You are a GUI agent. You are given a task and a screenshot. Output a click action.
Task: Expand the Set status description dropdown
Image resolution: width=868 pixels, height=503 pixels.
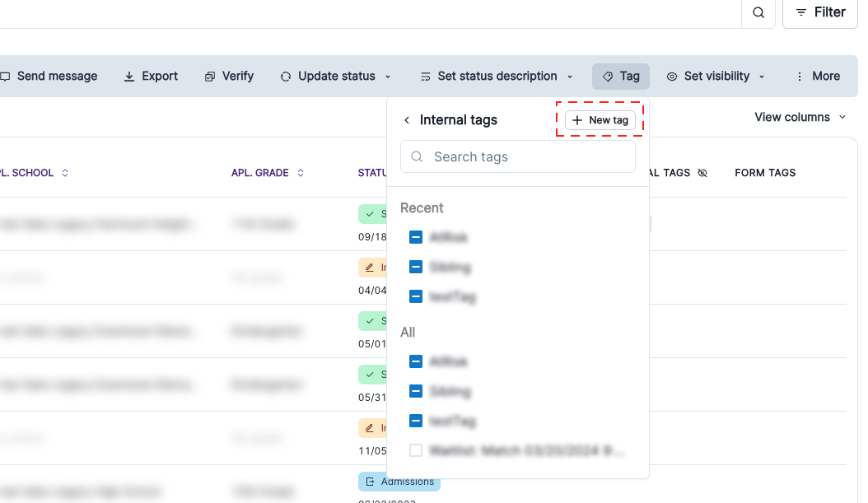(570, 76)
